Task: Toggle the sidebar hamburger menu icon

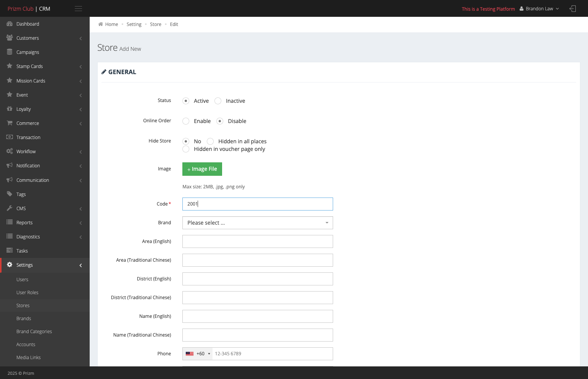Action: coord(78,9)
